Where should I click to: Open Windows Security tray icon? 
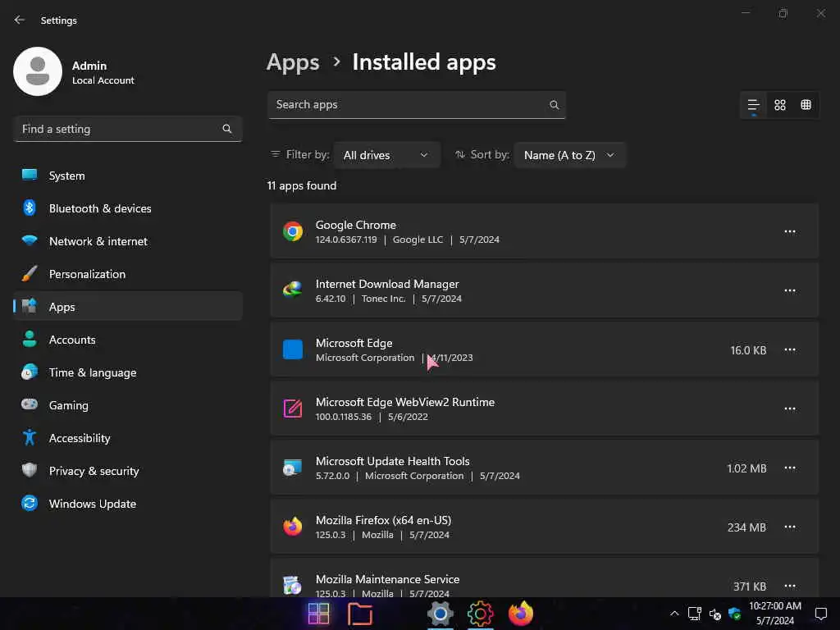tap(734, 614)
